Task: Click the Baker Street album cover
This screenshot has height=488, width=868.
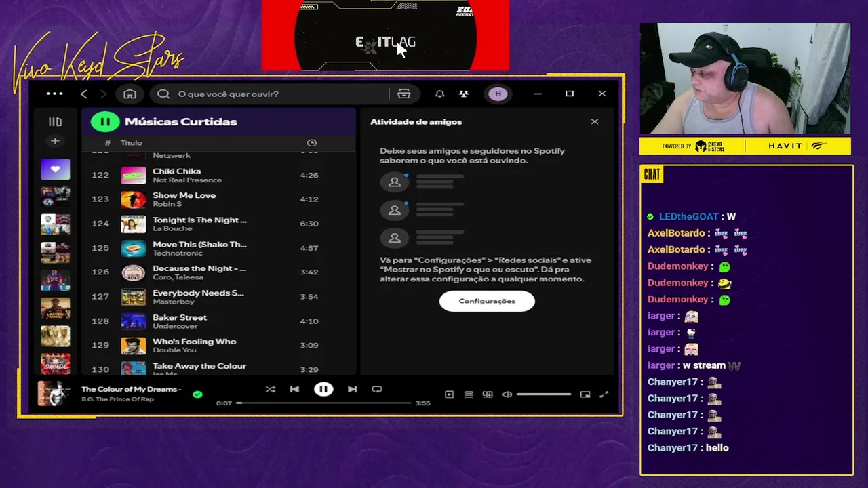Action: [x=133, y=321]
